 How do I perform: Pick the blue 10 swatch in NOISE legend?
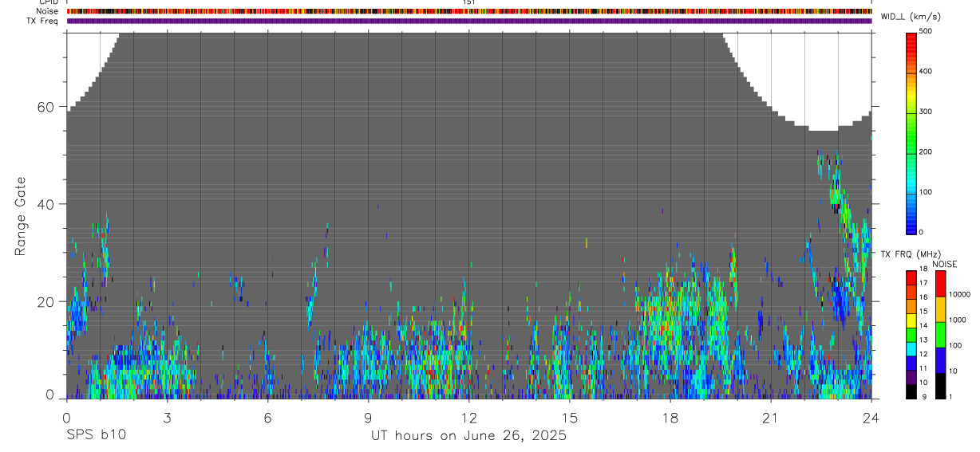(x=941, y=360)
